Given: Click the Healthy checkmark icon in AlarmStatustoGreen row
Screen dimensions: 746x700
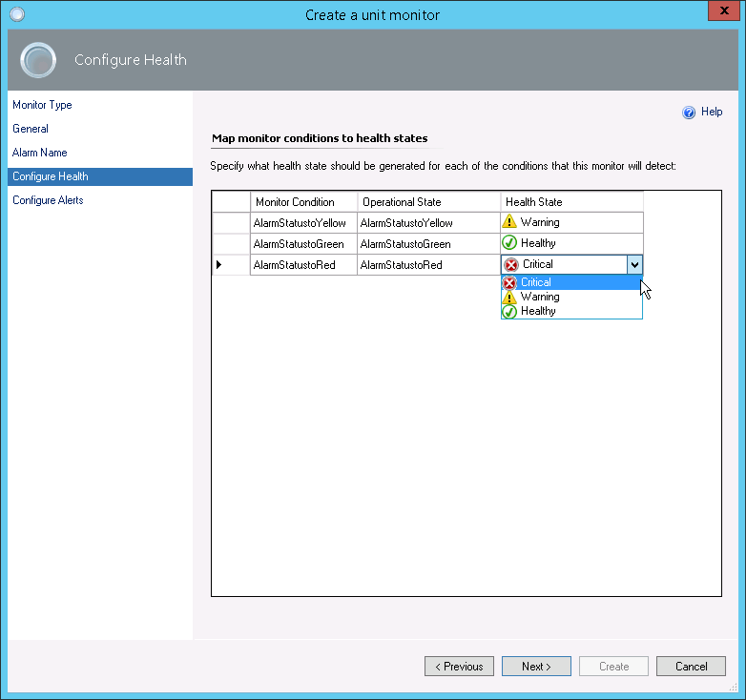Looking at the screenshot, I should coord(509,242).
